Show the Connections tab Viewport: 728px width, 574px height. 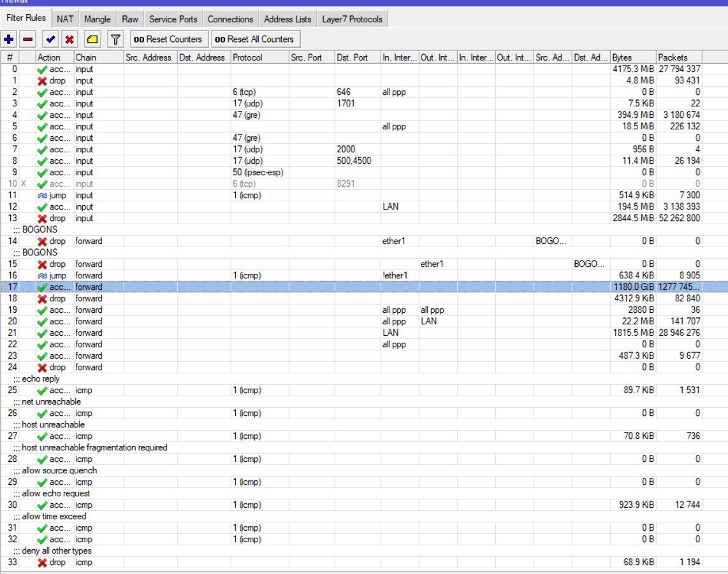point(230,19)
